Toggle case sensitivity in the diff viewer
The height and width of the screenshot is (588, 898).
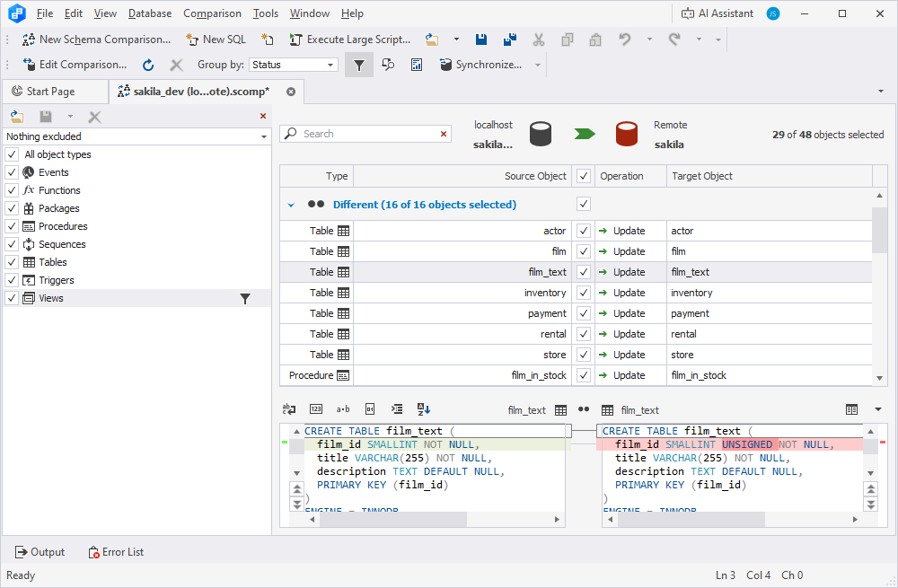click(342, 408)
